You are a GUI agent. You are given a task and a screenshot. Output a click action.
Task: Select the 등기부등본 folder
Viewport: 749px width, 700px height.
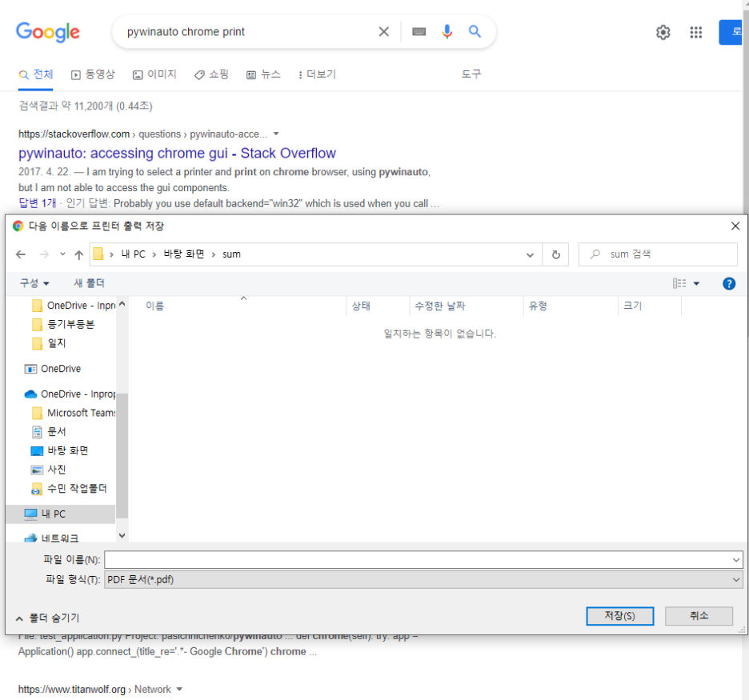click(x=63, y=325)
